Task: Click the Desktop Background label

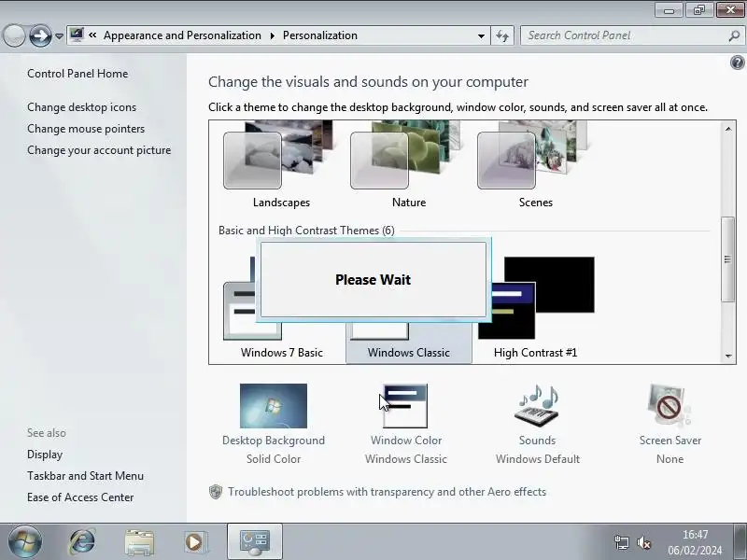Action: (x=274, y=441)
